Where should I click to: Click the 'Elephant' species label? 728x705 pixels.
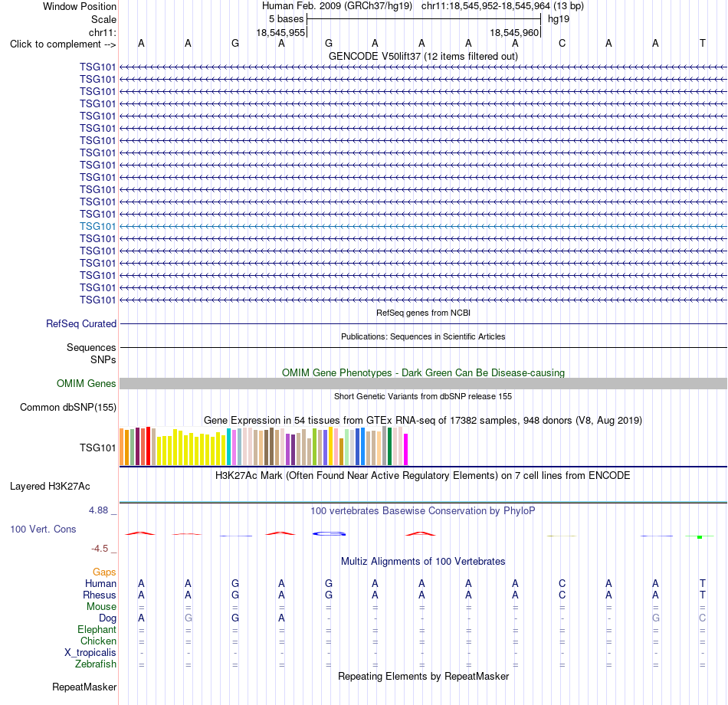(x=97, y=629)
